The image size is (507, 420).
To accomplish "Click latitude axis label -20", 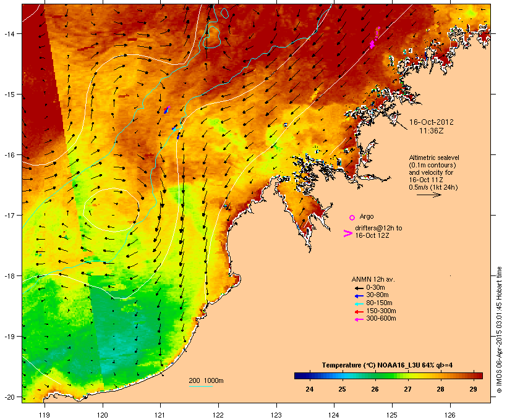I will [8, 397].
